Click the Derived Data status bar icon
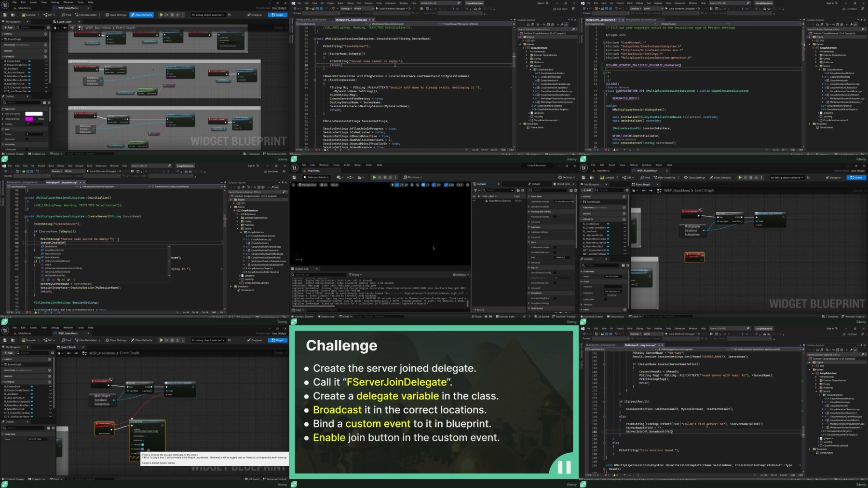Screen dimensions: 868x488 tap(505, 317)
